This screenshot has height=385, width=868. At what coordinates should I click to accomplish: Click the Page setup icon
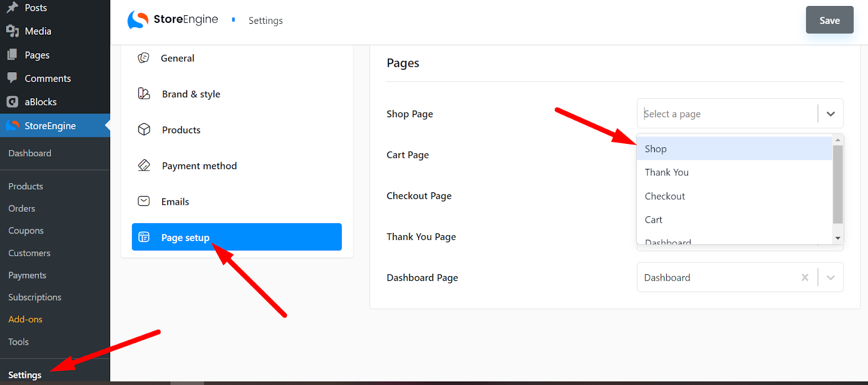point(144,237)
